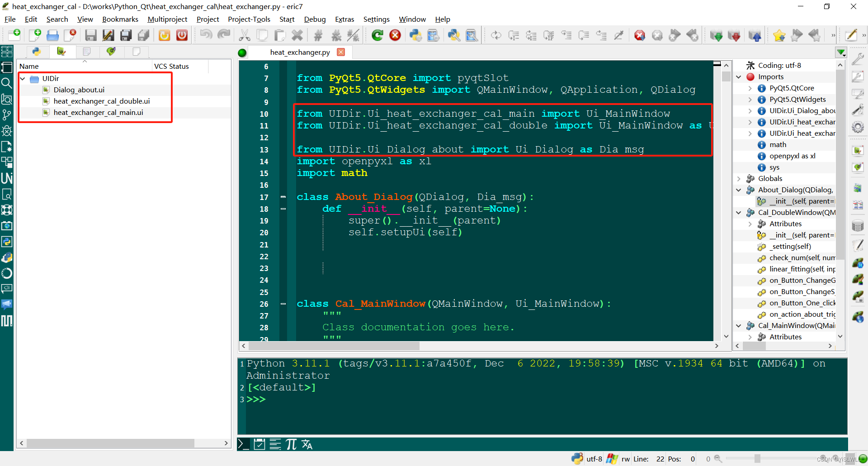Click the New editor window toolbar icon
The height and width of the screenshot is (466, 868).
[14, 35]
